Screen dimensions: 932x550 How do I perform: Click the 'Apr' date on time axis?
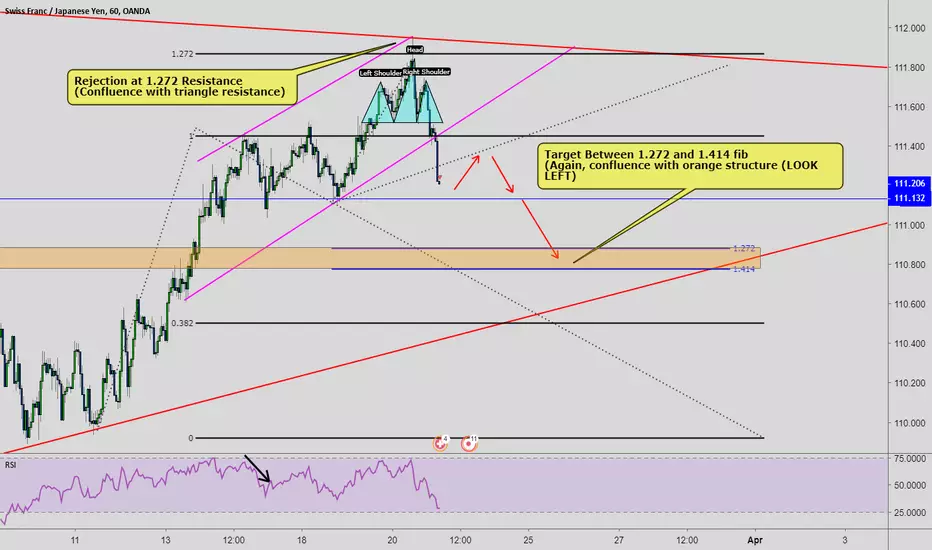[755, 540]
